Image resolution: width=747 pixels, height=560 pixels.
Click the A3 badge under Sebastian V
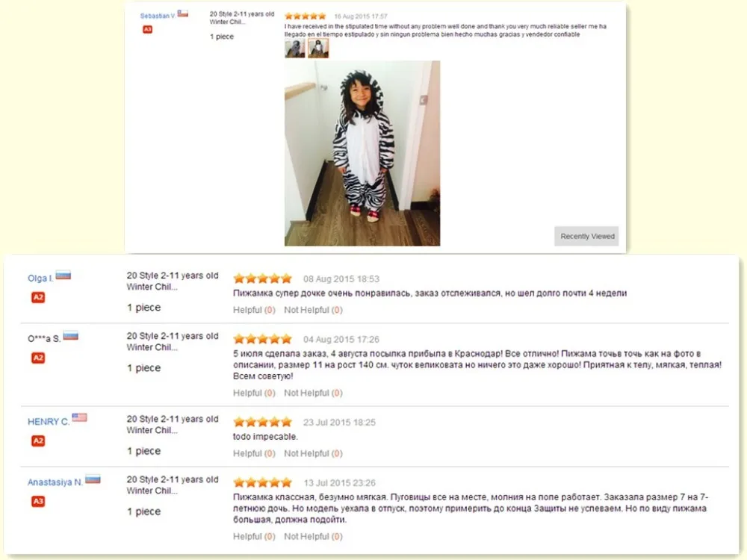click(x=148, y=30)
